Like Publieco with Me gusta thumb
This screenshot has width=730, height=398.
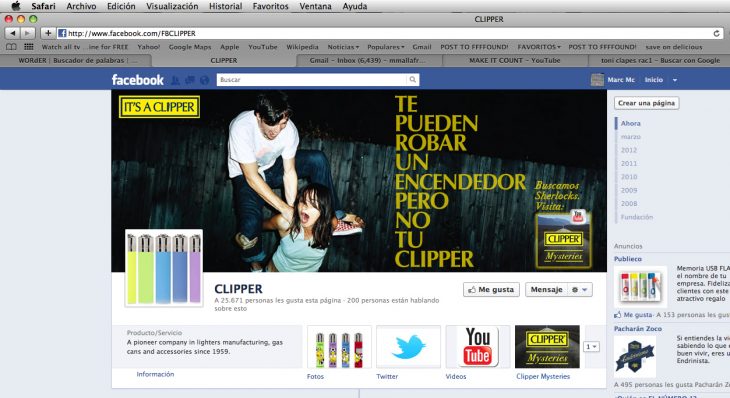tap(633, 315)
